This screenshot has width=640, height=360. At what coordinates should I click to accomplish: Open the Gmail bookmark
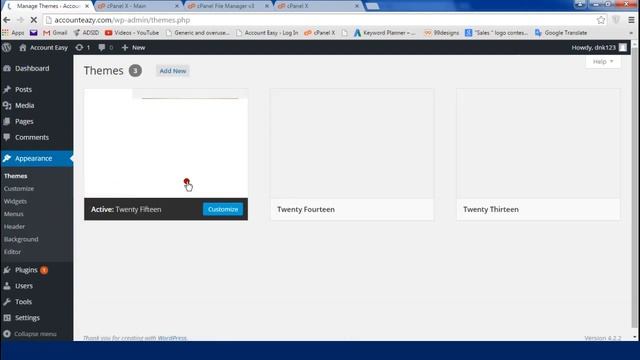[x=55, y=33]
